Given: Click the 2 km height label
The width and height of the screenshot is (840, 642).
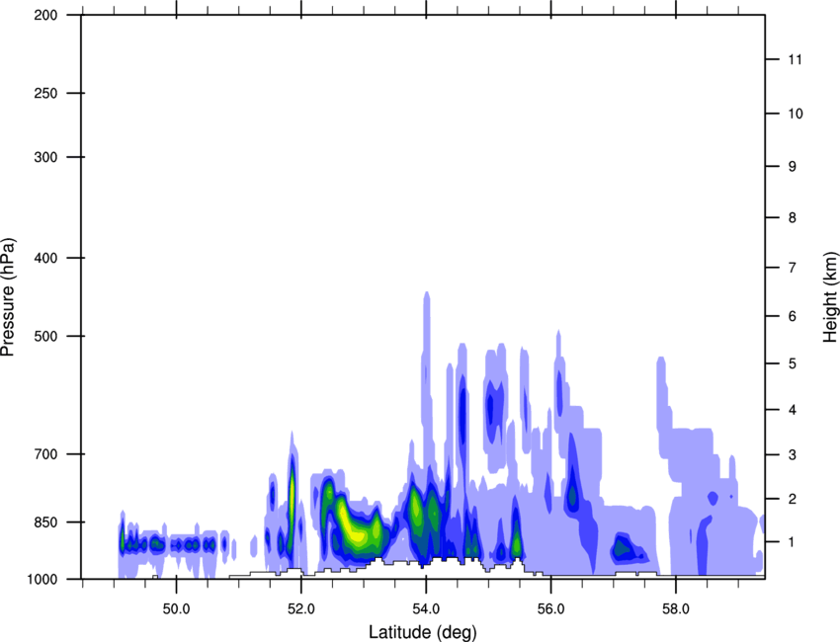Looking at the screenshot, I should pyautogui.click(x=793, y=499).
